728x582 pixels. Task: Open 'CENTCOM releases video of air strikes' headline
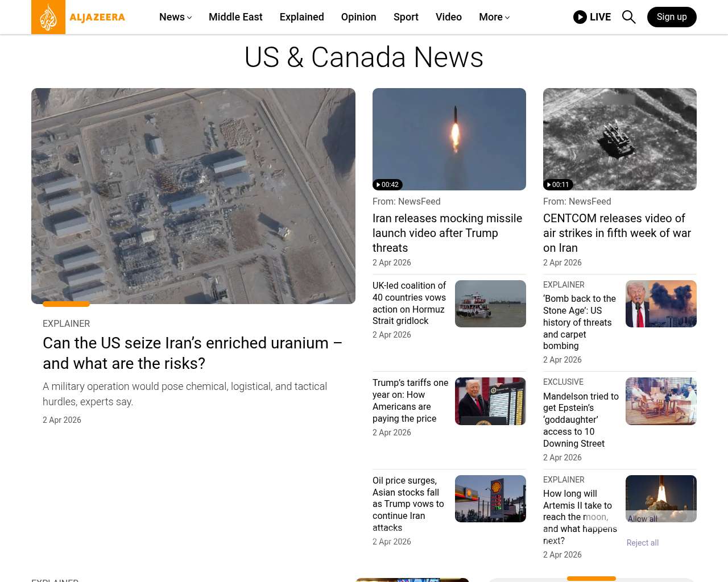point(617,233)
